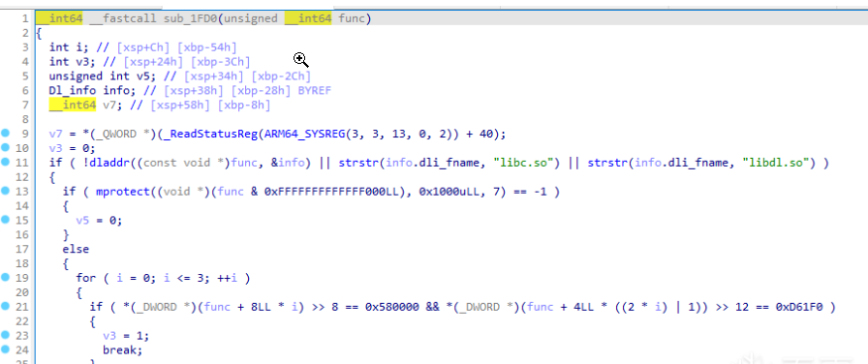Click the BYREF comment on the info declaration
This screenshot has width=868, height=364.
(x=315, y=91)
